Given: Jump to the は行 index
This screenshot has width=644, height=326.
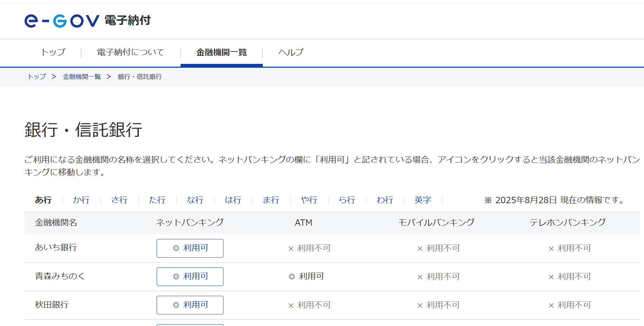Looking at the screenshot, I should point(233,200).
